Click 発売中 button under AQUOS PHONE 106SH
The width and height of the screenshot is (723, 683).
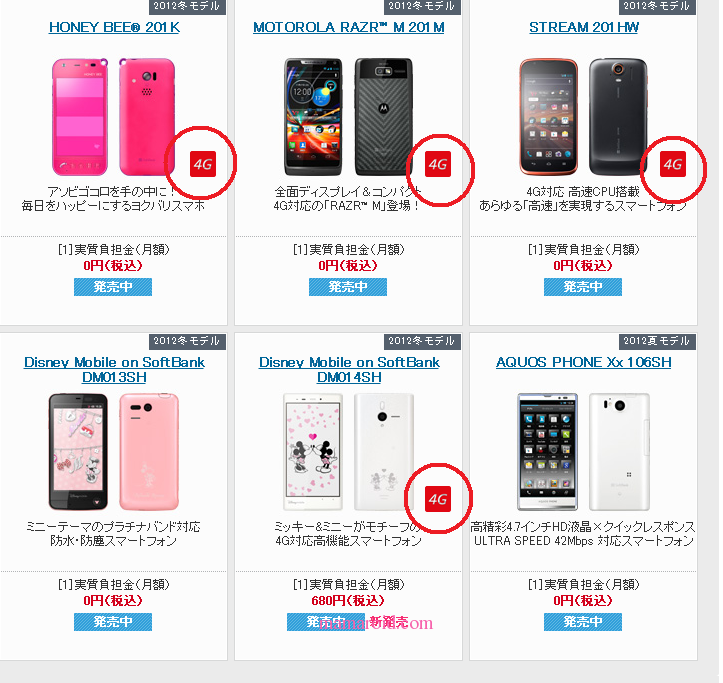[x=583, y=622]
